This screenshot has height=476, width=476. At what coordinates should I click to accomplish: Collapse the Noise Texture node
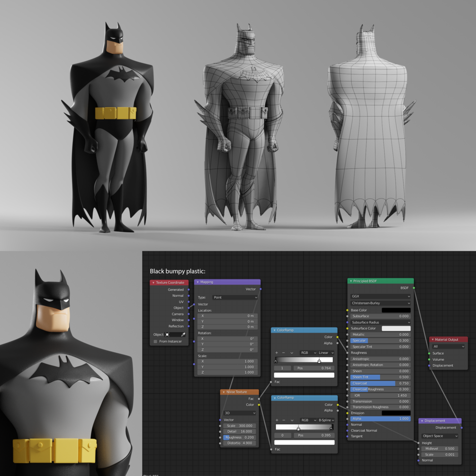tap(224, 392)
